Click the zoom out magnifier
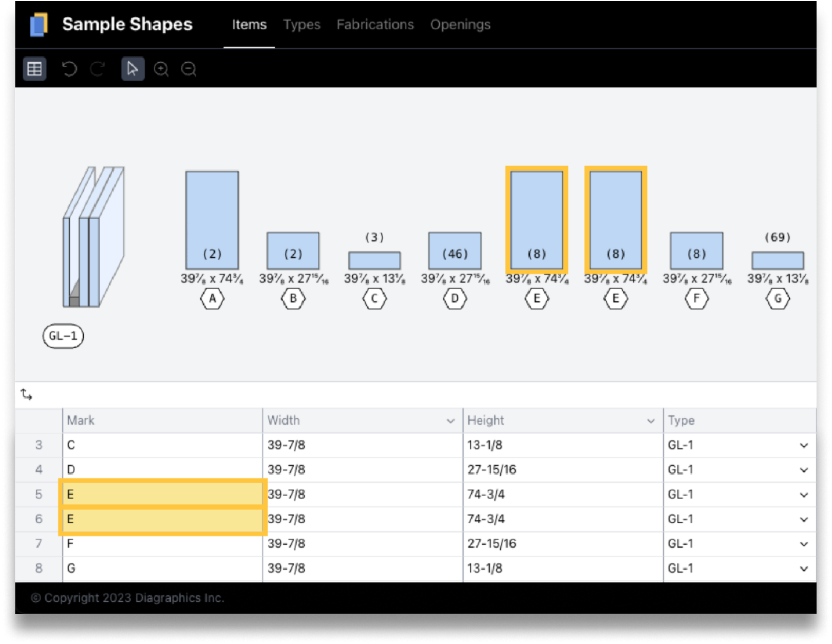The image size is (832, 644). pos(188,69)
